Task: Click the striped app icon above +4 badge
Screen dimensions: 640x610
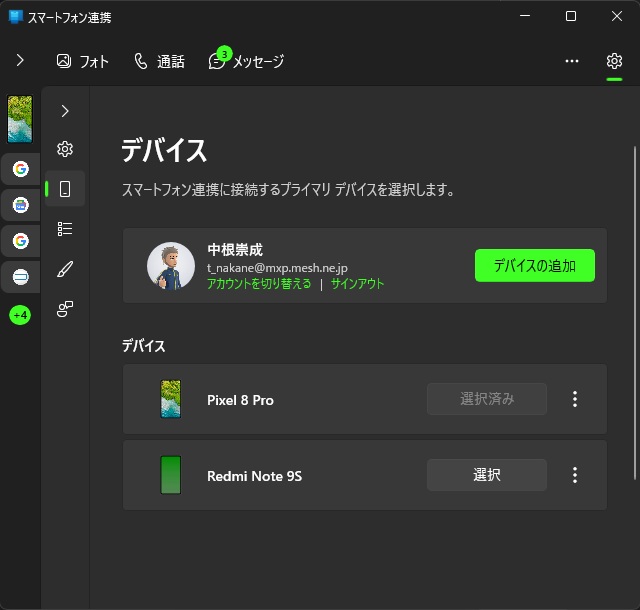Action: (x=20, y=277)
